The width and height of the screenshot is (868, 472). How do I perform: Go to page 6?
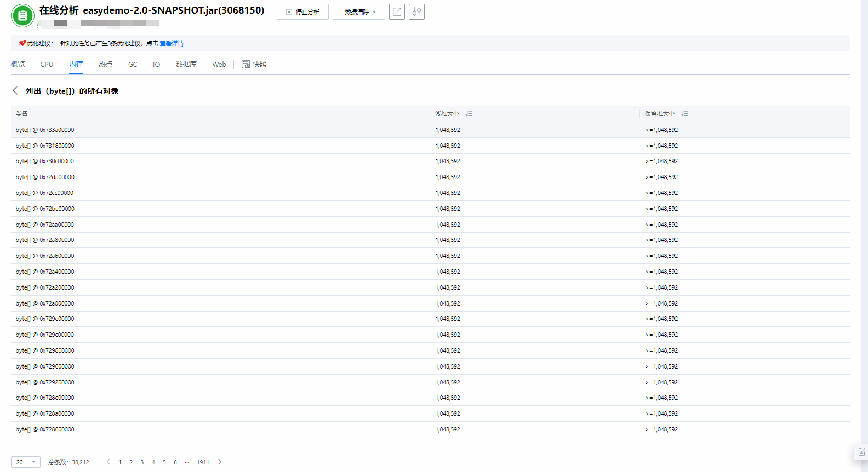175,462
